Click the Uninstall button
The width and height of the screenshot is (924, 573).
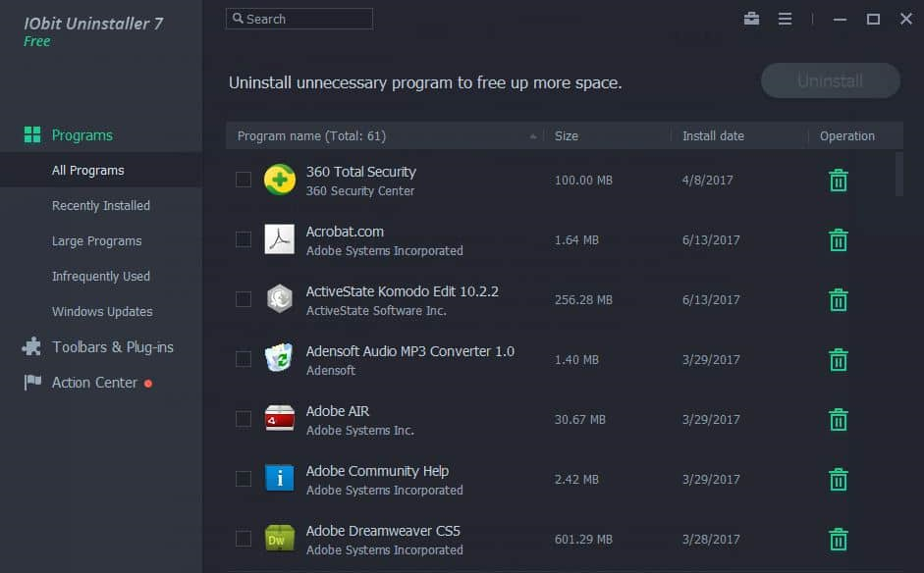[831, 80]
